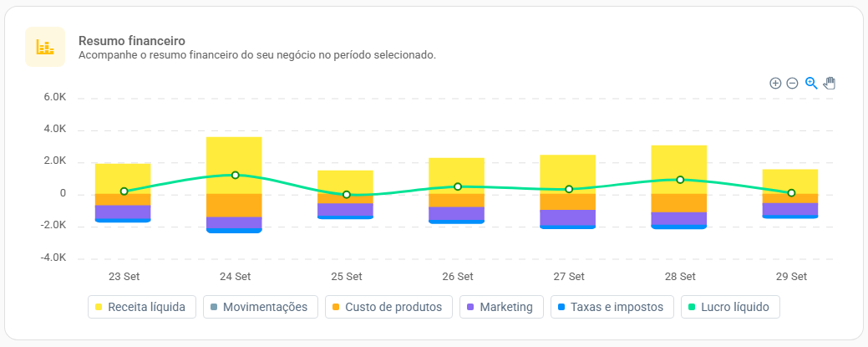Activate the panning hand tool
The width and height of the screenshot is (868, 347).
[829, 83]
